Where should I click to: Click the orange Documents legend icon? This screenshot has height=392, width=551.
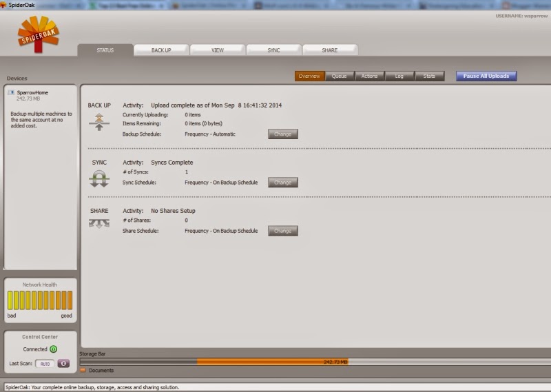coord(83,370)
